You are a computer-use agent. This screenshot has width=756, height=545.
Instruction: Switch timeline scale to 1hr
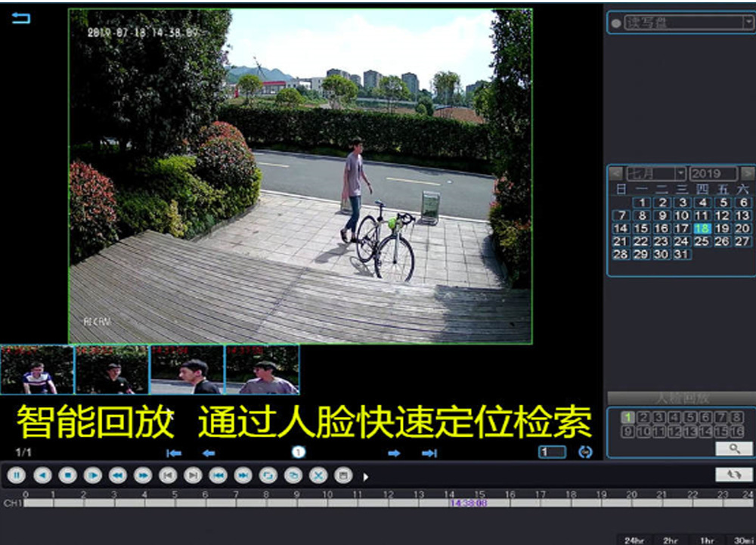[x=707, y=540]
